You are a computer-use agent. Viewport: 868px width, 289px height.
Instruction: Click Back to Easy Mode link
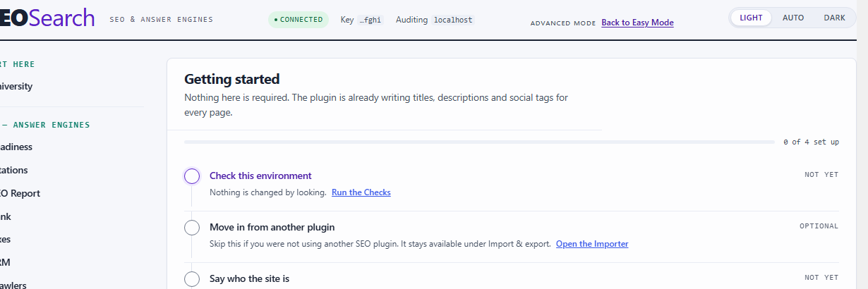(637, 23)
